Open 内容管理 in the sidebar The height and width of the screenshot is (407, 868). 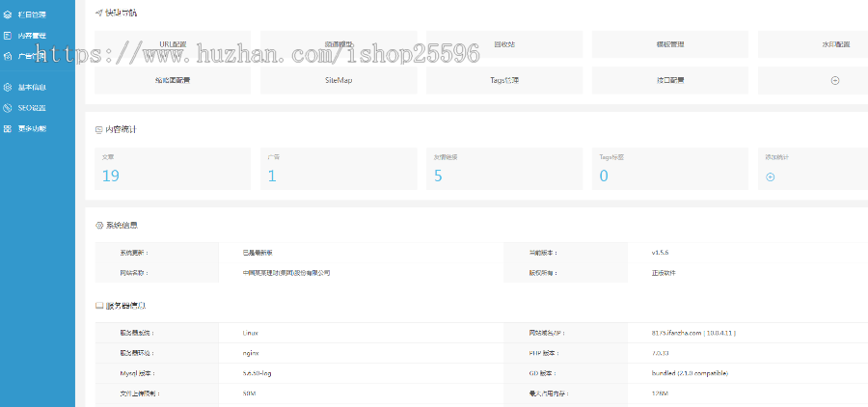click(32, 36)
